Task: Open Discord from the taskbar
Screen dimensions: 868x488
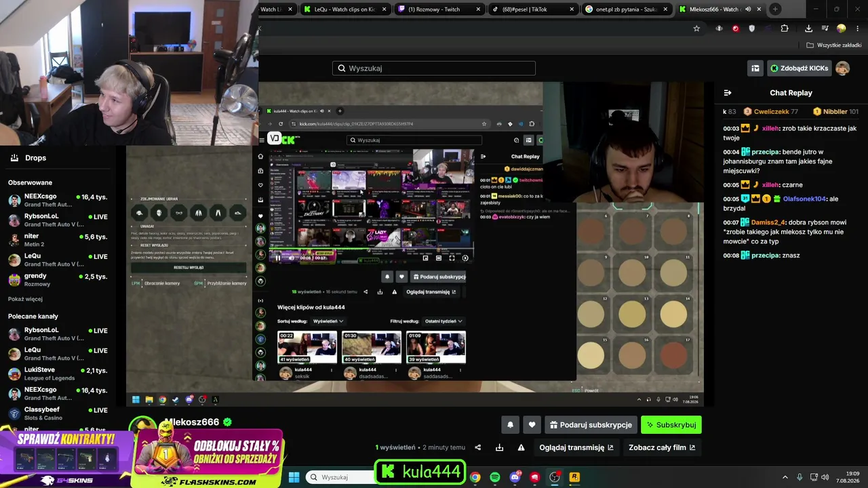Action: (x=515, y=477)
